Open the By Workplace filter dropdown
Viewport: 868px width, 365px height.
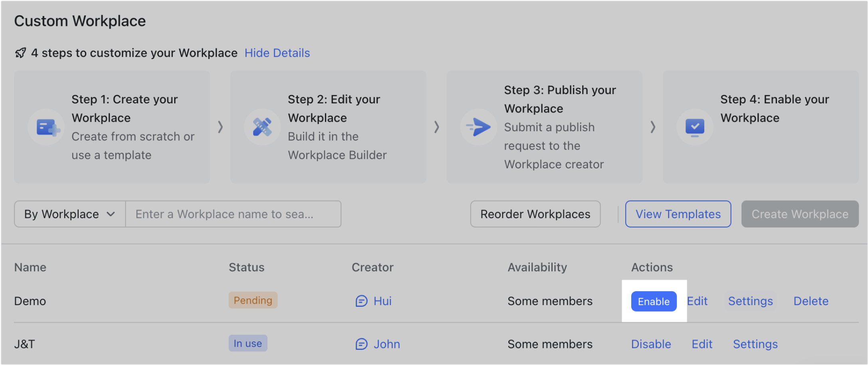pos(69,214)
